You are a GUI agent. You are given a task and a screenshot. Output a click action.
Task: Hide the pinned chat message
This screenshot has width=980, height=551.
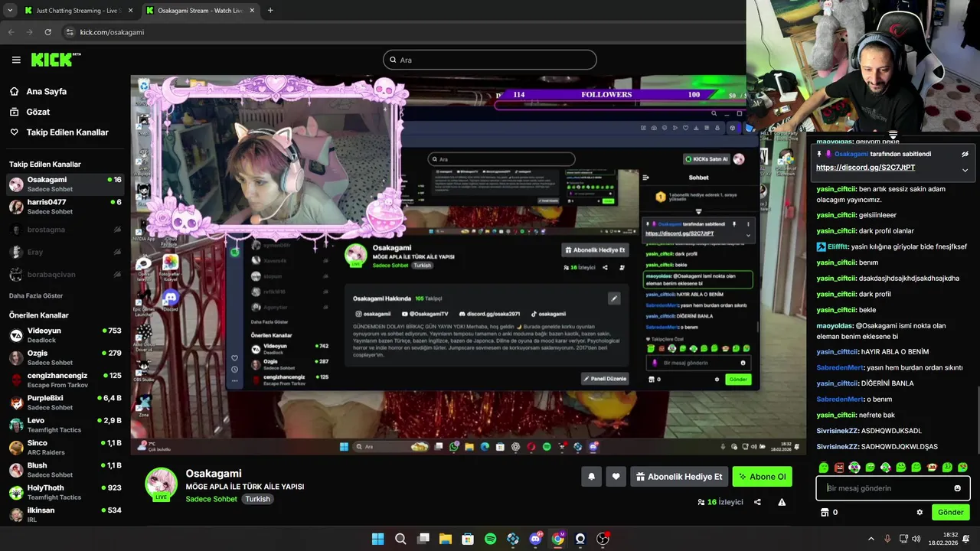(x=965, y=154)
